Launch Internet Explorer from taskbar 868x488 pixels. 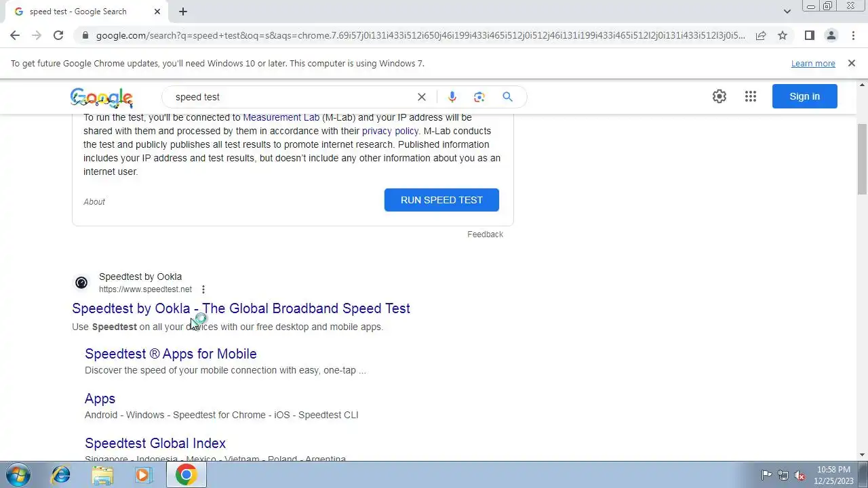pyautogui.click(x=61, y=475)
